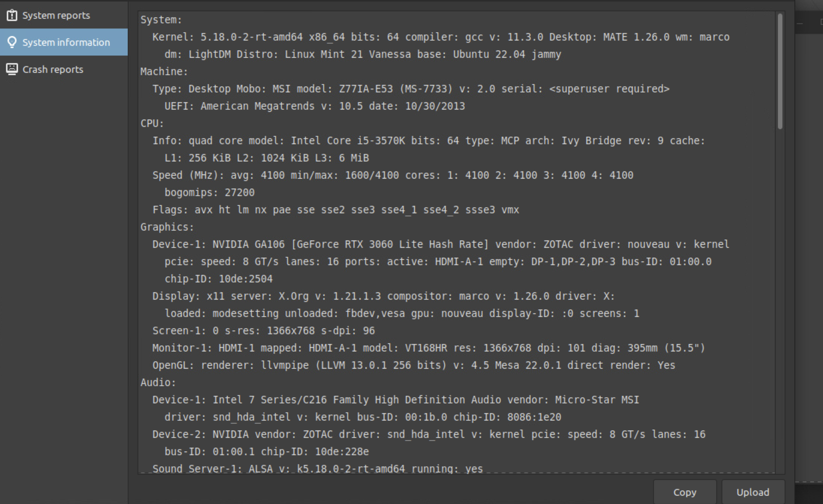Click the Monitor-1 HDMI-1 line
823x504 pixels.
pos(429,348)
